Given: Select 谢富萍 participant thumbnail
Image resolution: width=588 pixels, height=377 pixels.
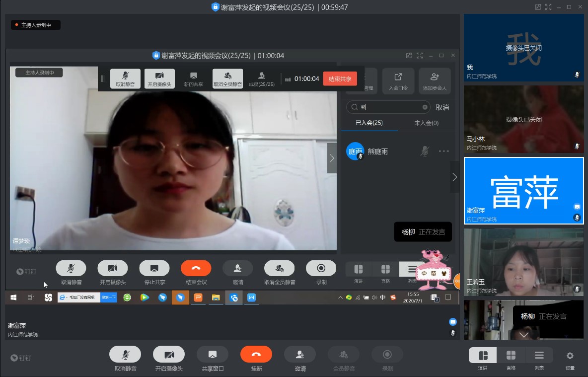Looking at the screenshot, I should coord(523,191).
